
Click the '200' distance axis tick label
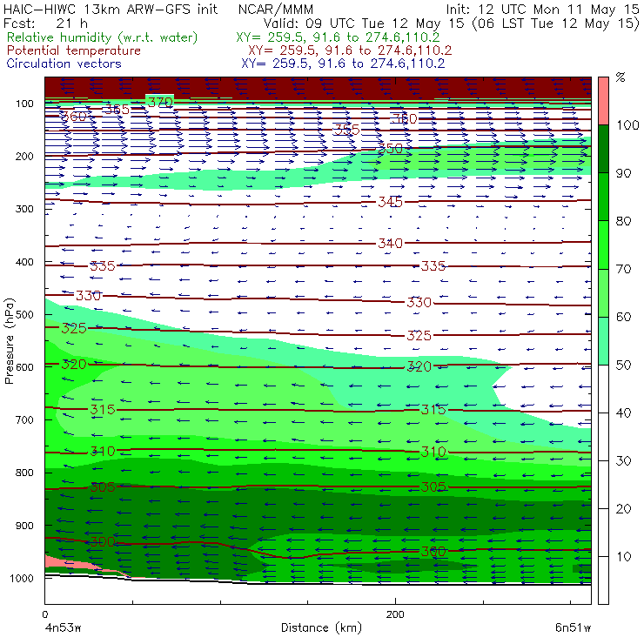395,614
